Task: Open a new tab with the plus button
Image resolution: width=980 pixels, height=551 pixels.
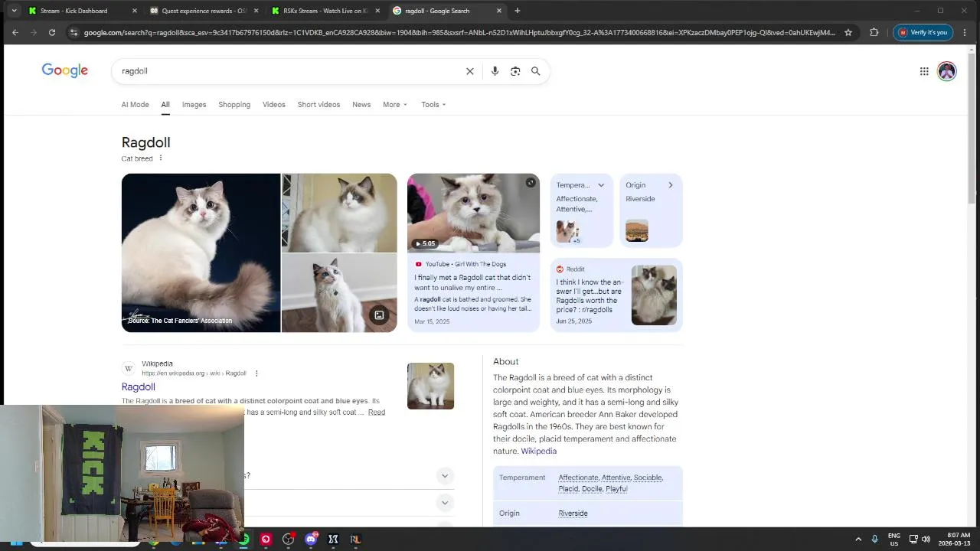Action: pos(518,11)
